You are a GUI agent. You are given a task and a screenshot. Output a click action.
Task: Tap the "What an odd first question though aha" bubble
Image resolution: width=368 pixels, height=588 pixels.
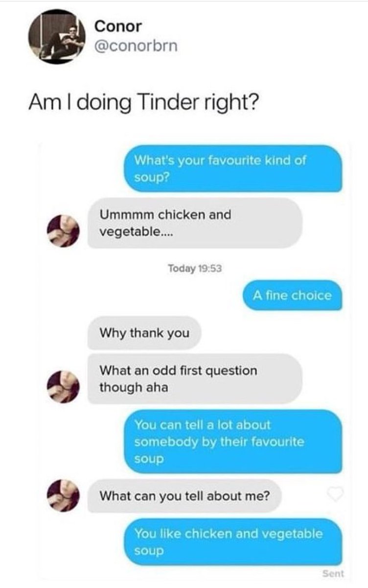(195, 379)
